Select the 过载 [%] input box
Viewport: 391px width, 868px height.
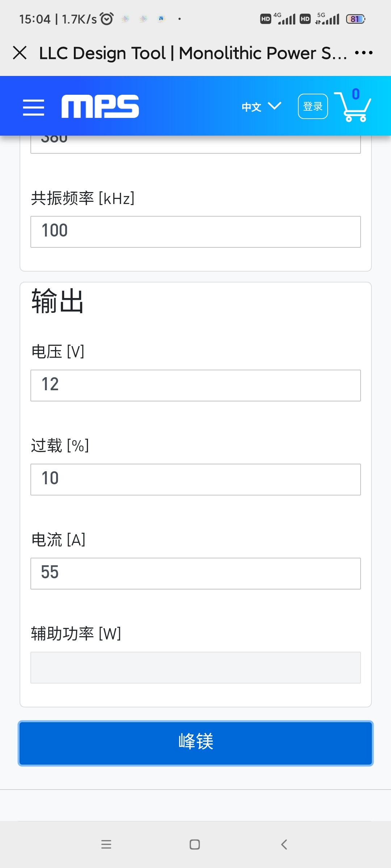point(195,480)
